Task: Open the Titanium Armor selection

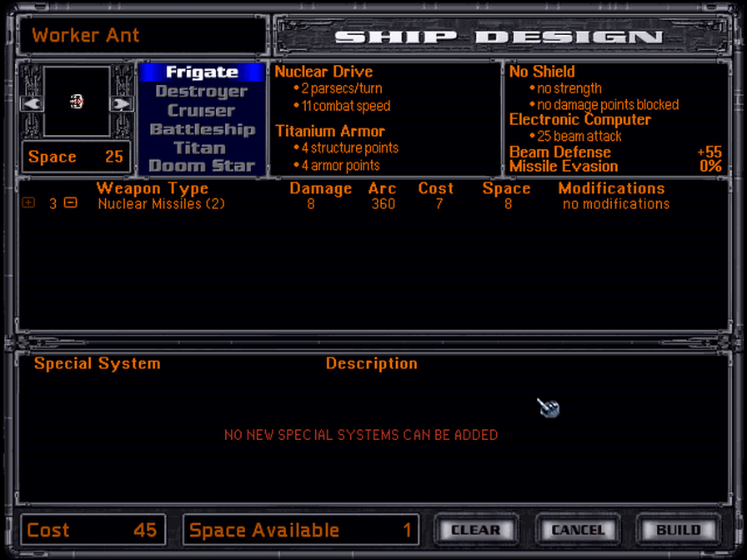Action: 330,131
